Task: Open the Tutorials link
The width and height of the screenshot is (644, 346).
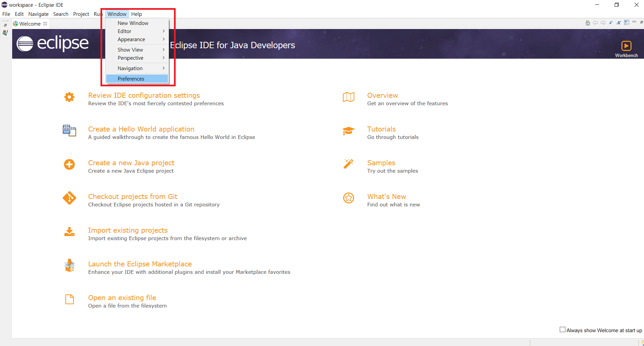Action: (x=381, y=129)
